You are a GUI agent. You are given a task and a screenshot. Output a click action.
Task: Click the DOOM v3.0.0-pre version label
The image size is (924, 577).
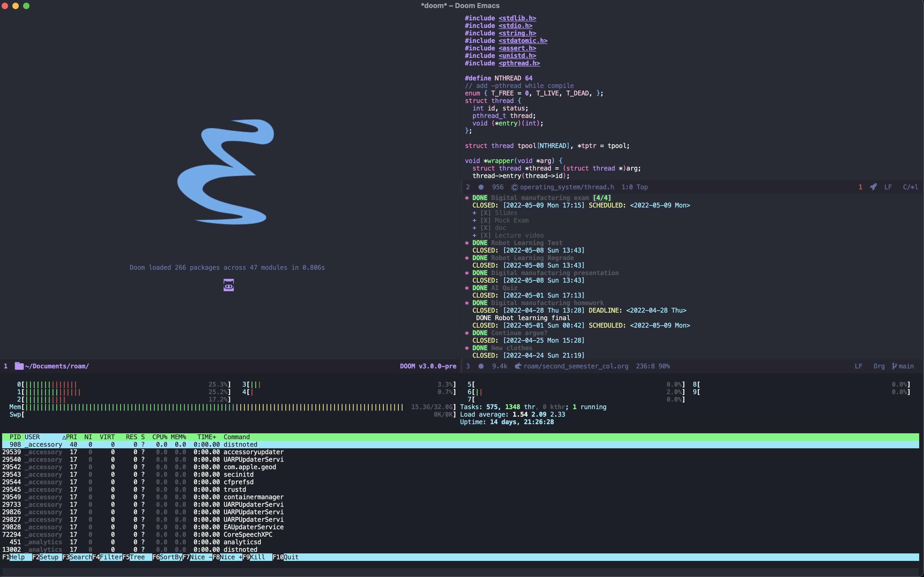coord(428,366)
